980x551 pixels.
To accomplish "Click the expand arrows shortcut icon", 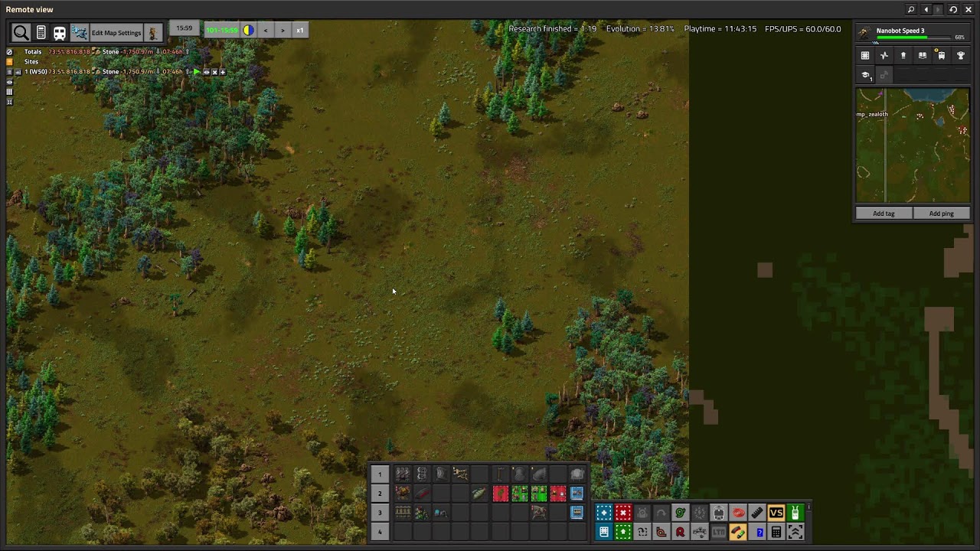I will tap(795, 532).
